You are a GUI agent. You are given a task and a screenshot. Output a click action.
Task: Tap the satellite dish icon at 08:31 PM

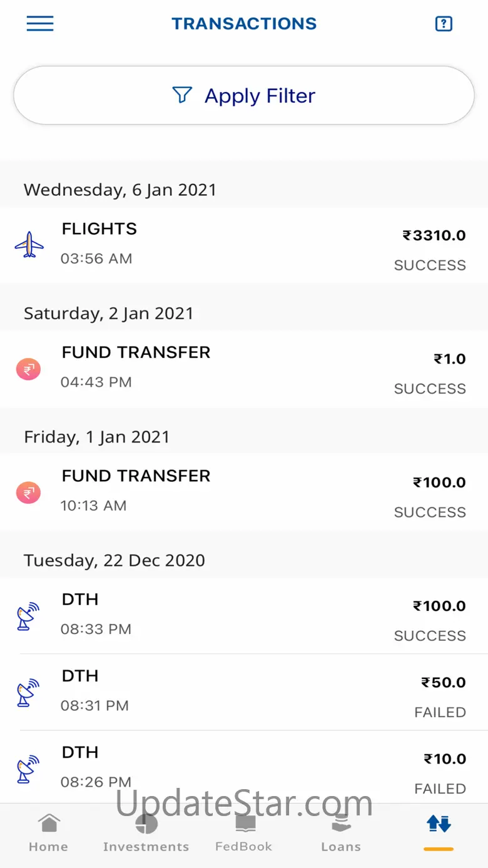28,692
